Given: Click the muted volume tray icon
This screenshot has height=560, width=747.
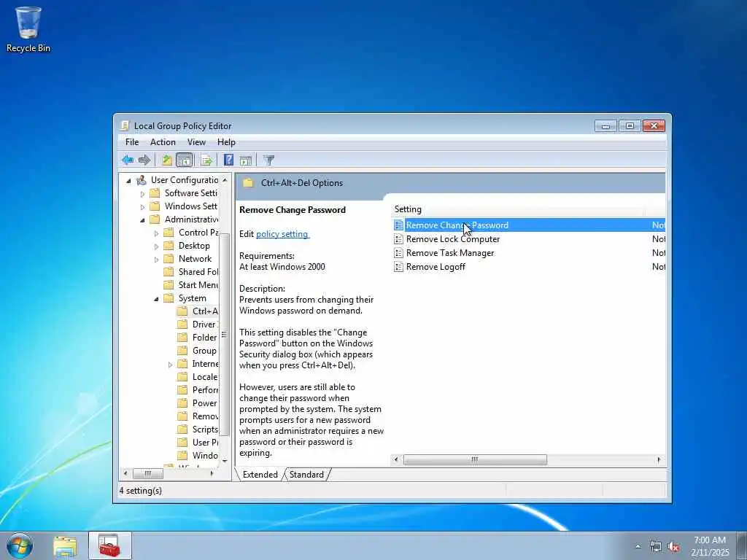Looking at the screenshot, I should point(673,547).
